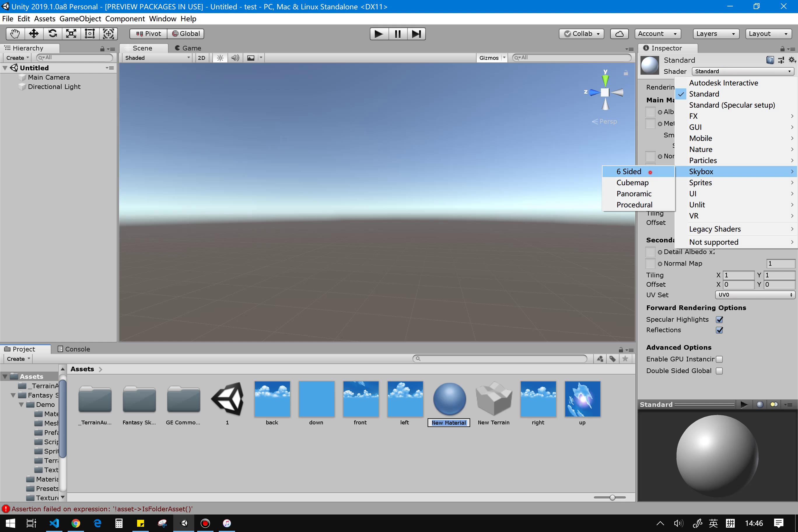Choose Procedural skybox shader
798x532 pixels.
click(638, 205)
